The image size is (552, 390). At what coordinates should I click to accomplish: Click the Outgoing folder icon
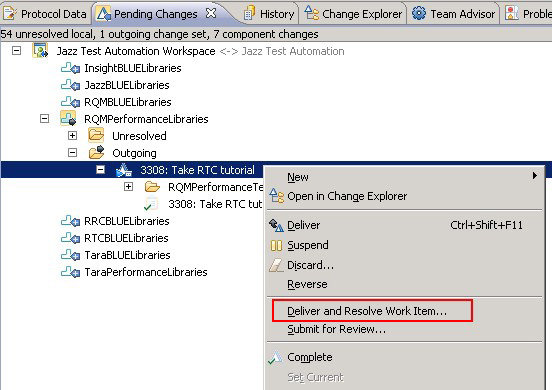pos(96,152)
